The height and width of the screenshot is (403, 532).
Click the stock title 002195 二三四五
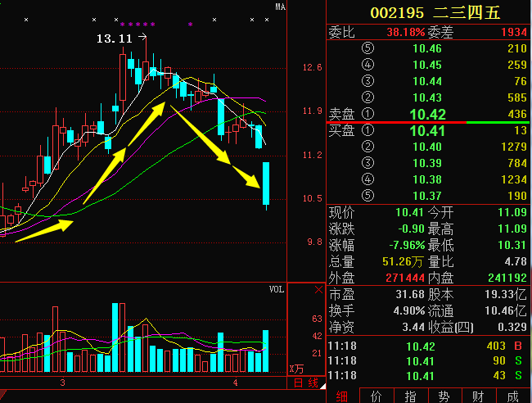tap(429, 12)
